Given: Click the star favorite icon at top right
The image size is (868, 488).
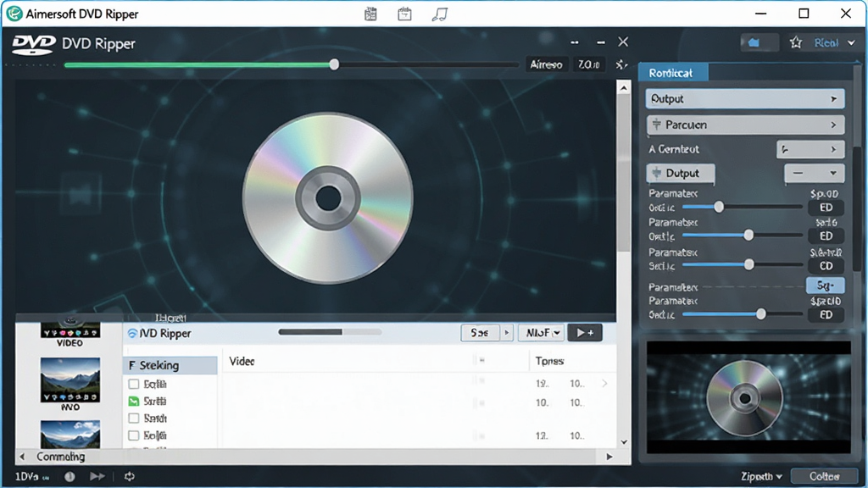Looking at the screenshot, I should pos(795,42).
